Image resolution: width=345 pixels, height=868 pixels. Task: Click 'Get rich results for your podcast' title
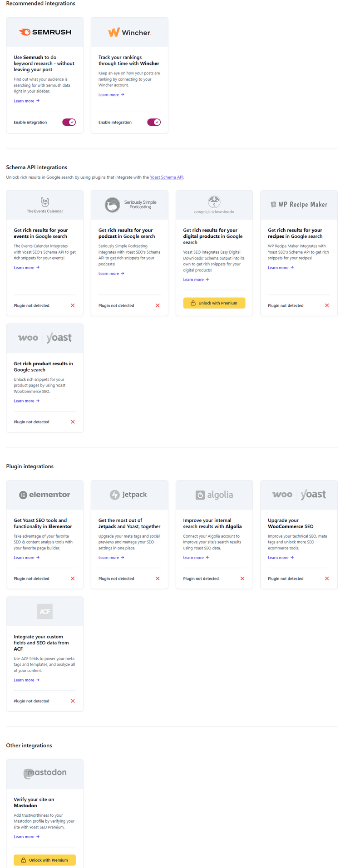point(127,233)
